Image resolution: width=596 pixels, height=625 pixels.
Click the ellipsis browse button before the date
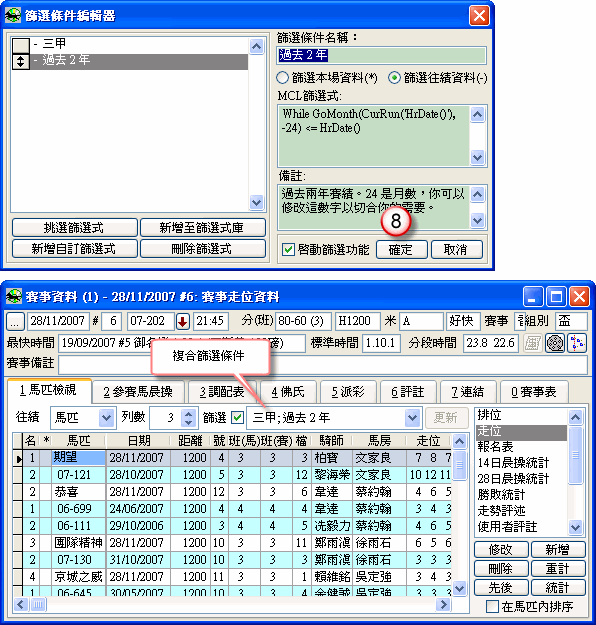coord(15,321)
